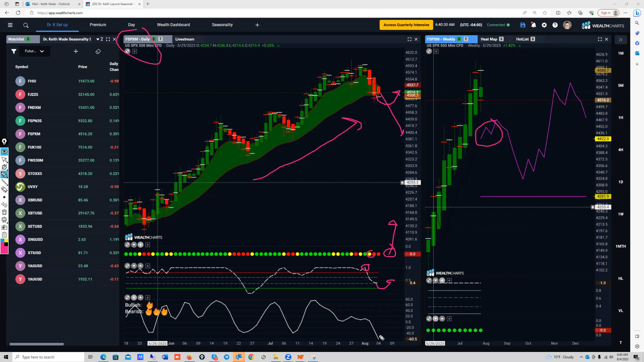Add an indicator to the weekly chart's main pane
Screen dimensions: 644x362
click(x=436, y=51)
